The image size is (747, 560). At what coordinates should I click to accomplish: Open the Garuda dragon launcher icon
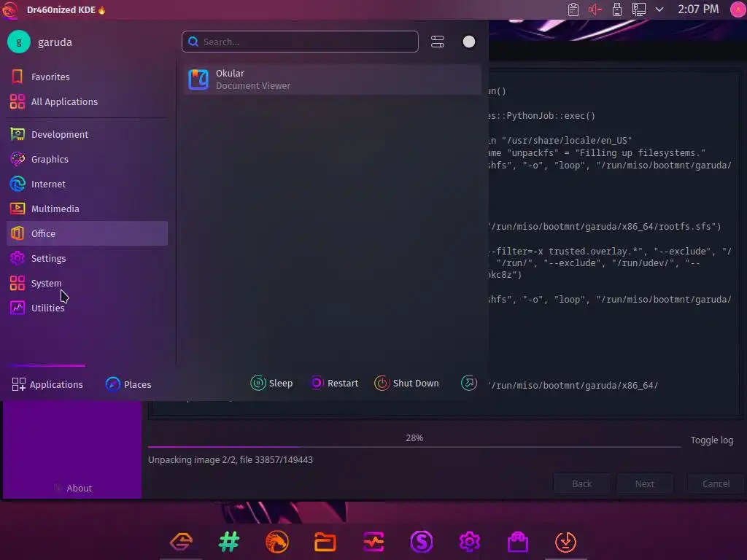(x=9, y=9)
